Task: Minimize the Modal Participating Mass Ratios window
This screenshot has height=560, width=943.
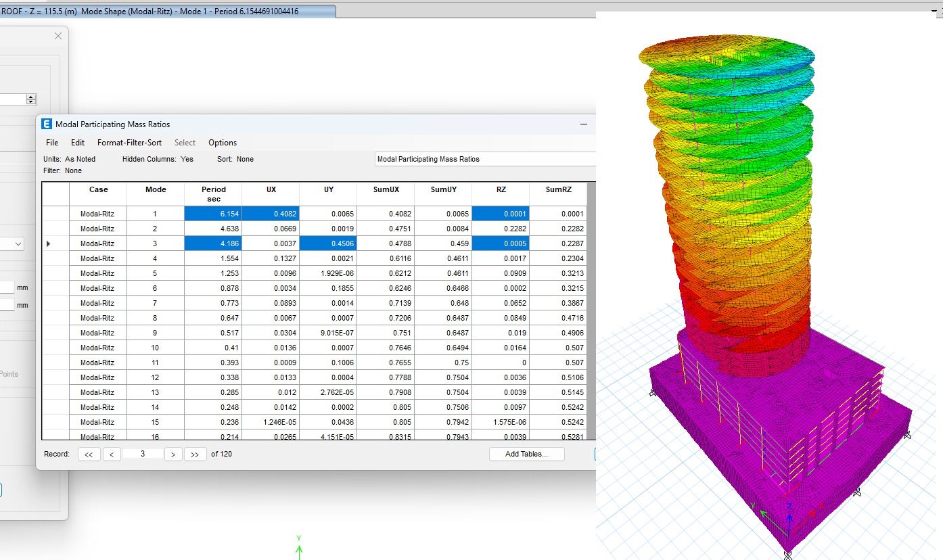Action: pos(583,124)
